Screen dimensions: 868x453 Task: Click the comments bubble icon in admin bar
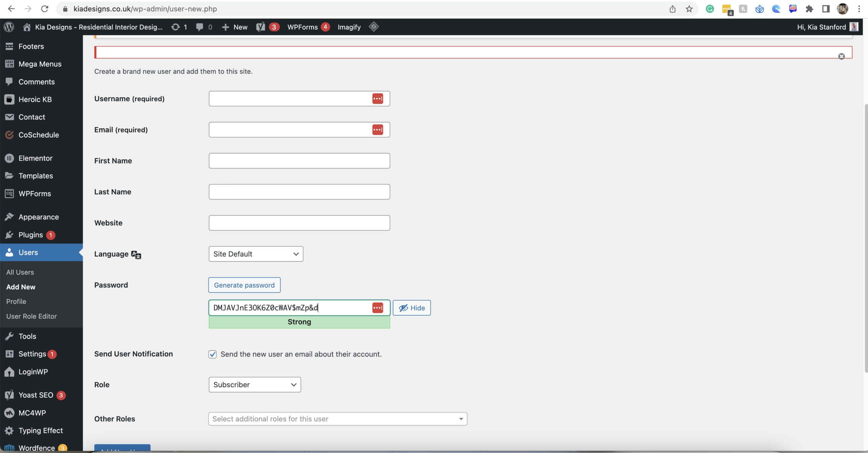click(200, 27)
